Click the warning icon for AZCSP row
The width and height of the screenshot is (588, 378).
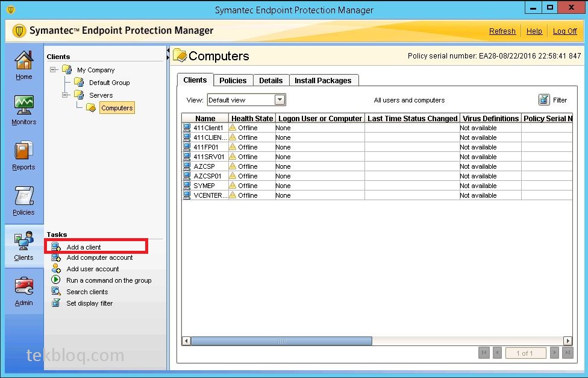(233, 166)
